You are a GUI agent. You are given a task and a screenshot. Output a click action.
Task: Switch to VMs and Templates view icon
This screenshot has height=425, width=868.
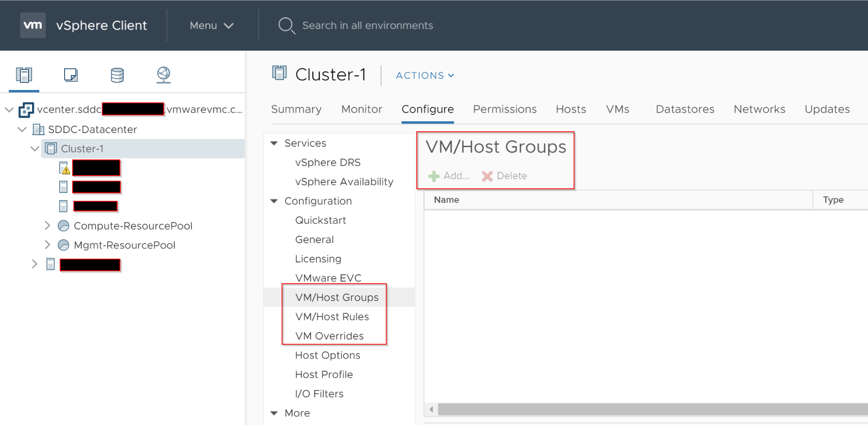pyautogui.click(x=71, y=75)
